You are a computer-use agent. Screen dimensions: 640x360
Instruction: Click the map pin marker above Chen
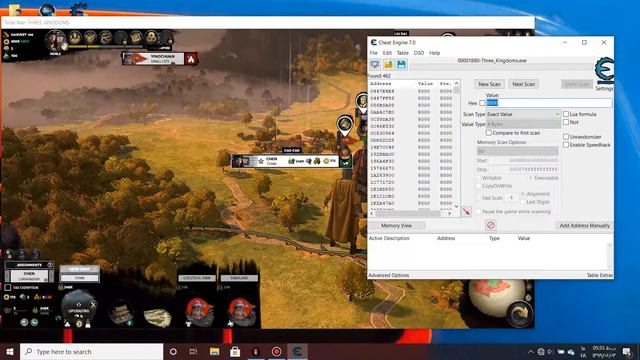point(345,124)
